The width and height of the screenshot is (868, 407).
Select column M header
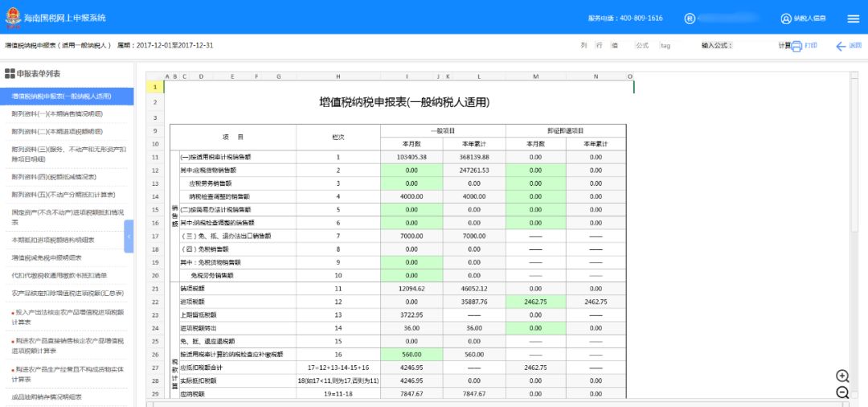point(536,76)
